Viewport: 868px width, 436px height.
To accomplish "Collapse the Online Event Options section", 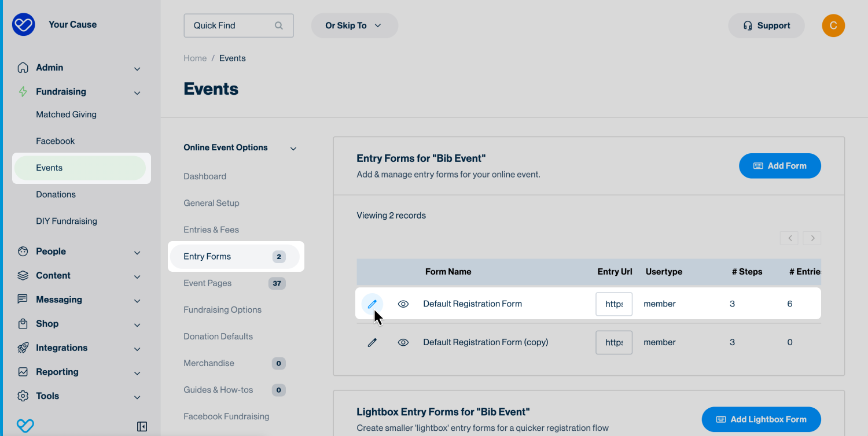I will [293, 149].
